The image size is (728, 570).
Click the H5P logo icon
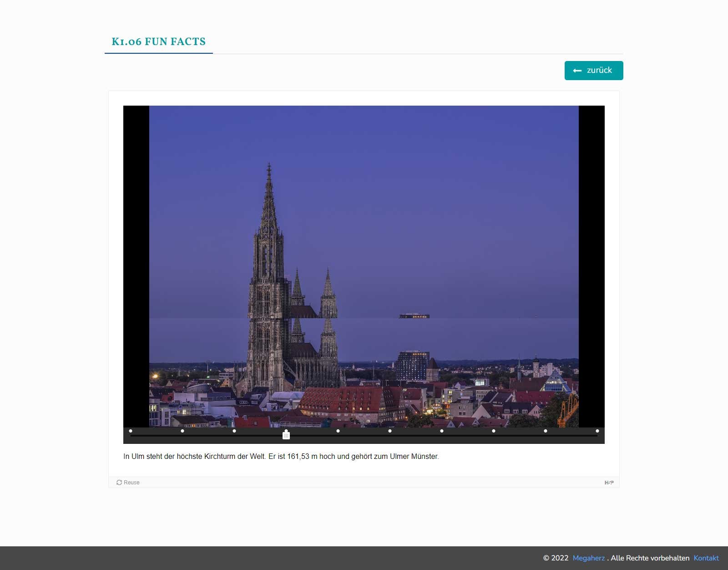[x=609, y=483]
